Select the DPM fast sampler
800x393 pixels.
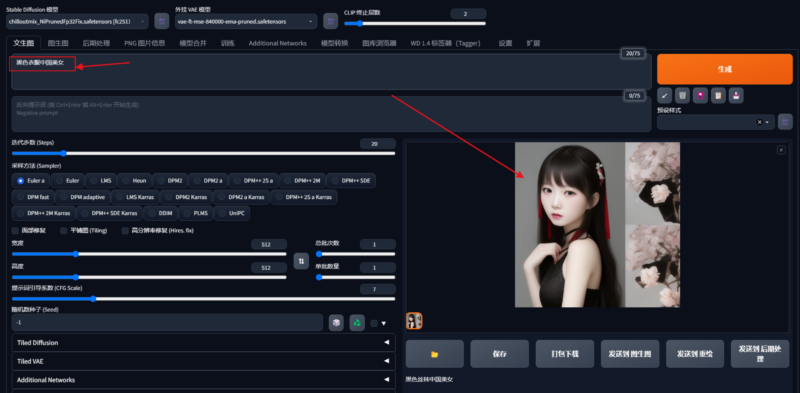(33, 197)
